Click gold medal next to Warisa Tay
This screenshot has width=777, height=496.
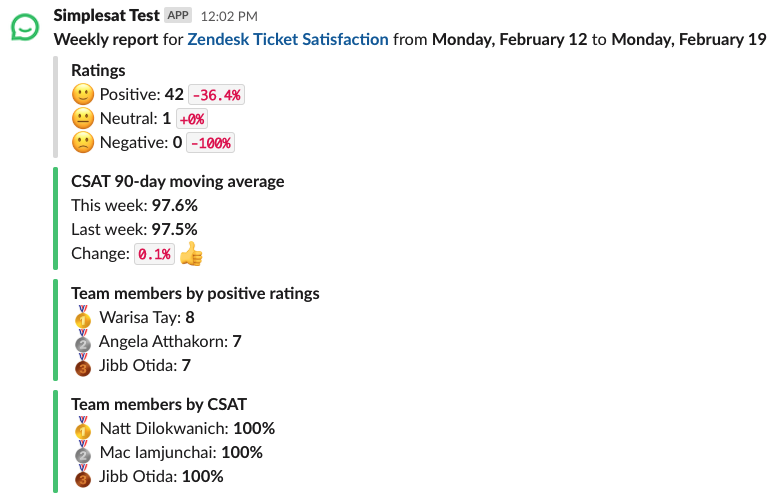point(83,317)
